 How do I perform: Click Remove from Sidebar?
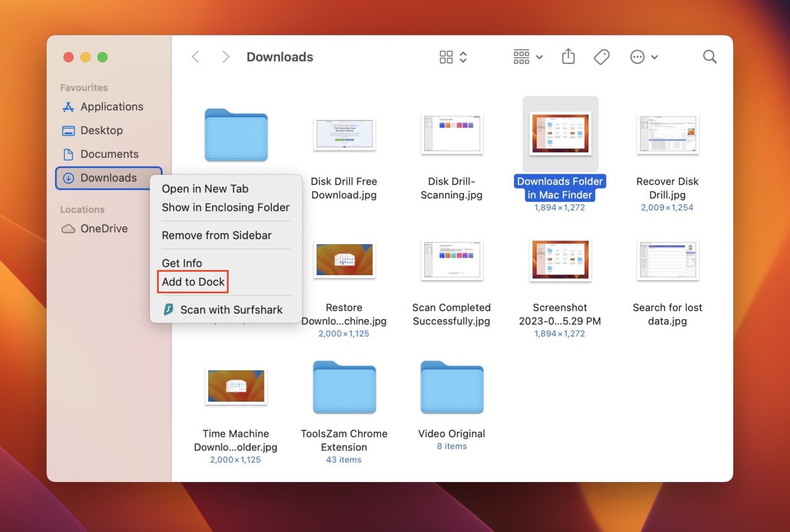click(x=217, y=235)
